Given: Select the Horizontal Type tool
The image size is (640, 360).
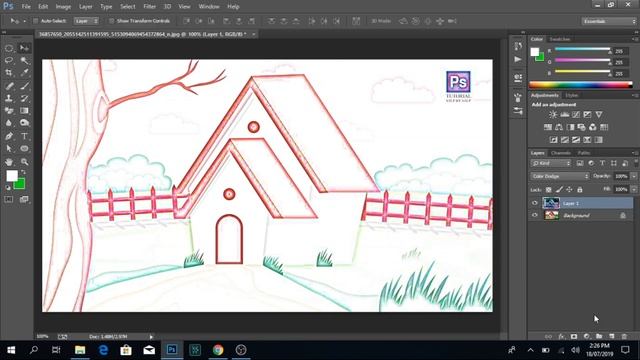Looking at the screenshot, I should pos(24,136).
